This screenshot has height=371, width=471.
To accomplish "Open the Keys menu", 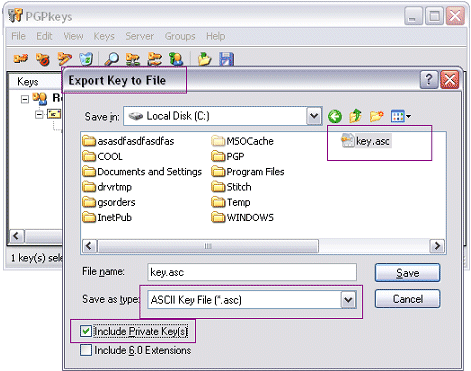I will [x=104, y=36].
